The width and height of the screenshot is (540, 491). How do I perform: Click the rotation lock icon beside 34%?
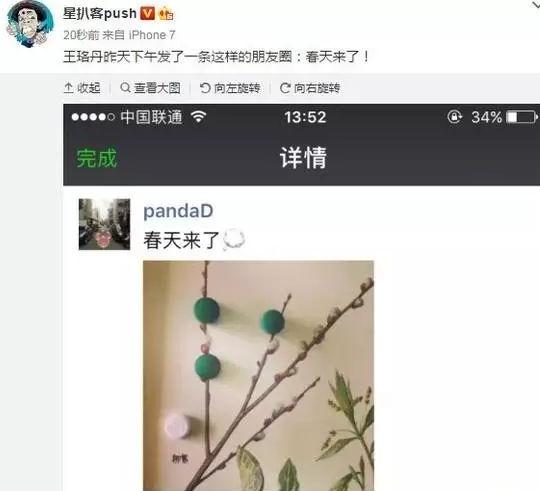click(x=454, y=117)
